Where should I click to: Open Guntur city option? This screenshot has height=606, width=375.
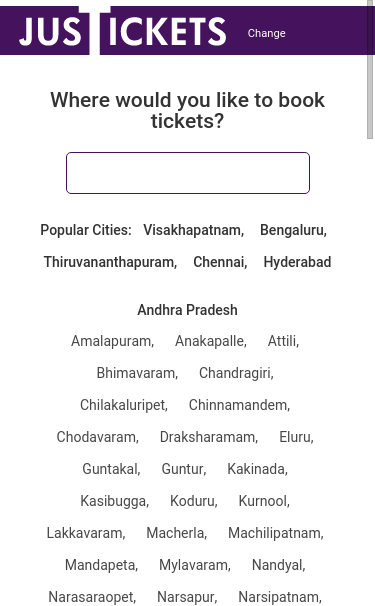tap(184, 469)
